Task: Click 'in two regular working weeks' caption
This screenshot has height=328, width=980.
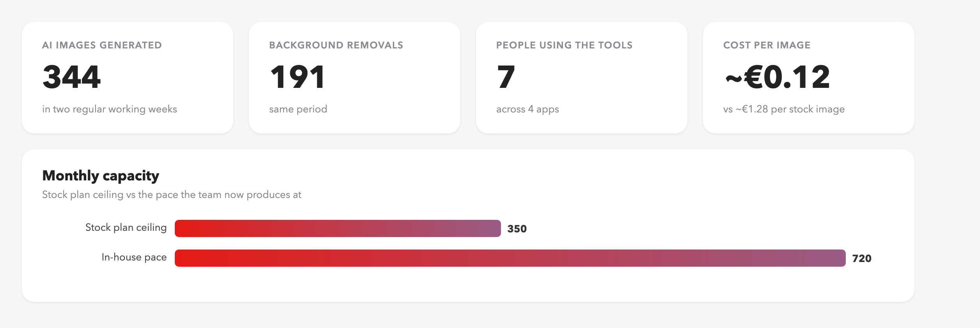Action: tap(110, 109)
